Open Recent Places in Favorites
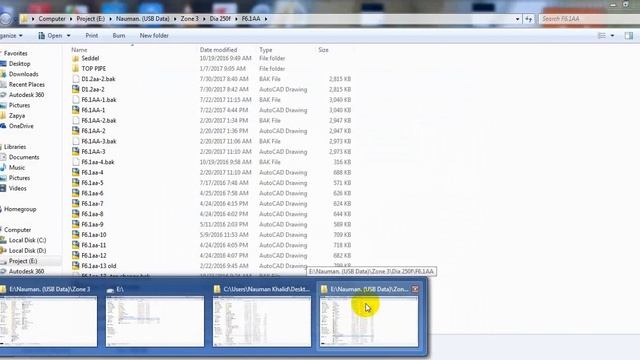The height and width of the screenshot is (360, 640). coord(27,84)
